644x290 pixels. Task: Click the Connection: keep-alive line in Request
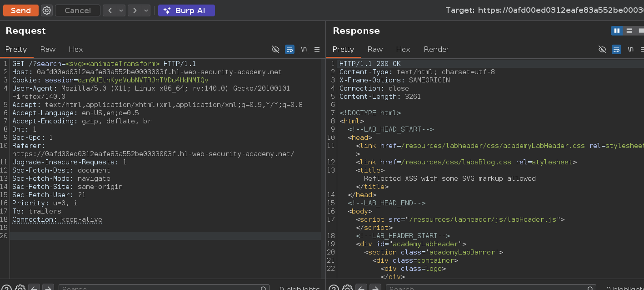coord(57,219)
